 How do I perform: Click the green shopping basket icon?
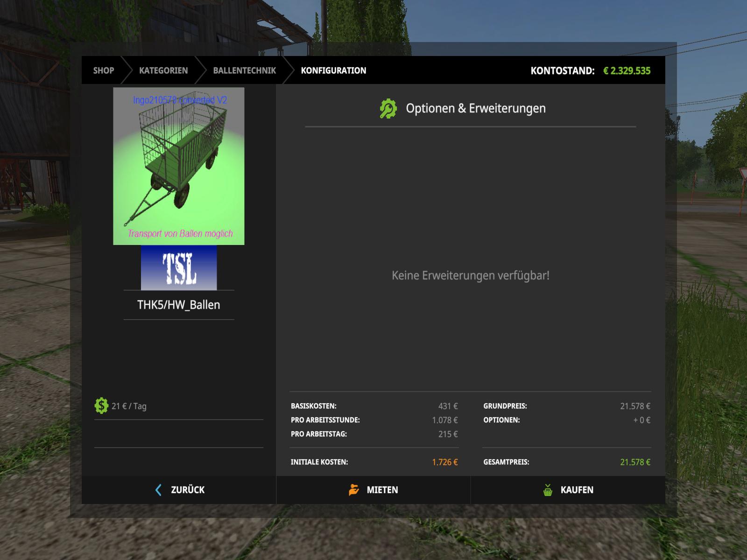tap(548, 490)
